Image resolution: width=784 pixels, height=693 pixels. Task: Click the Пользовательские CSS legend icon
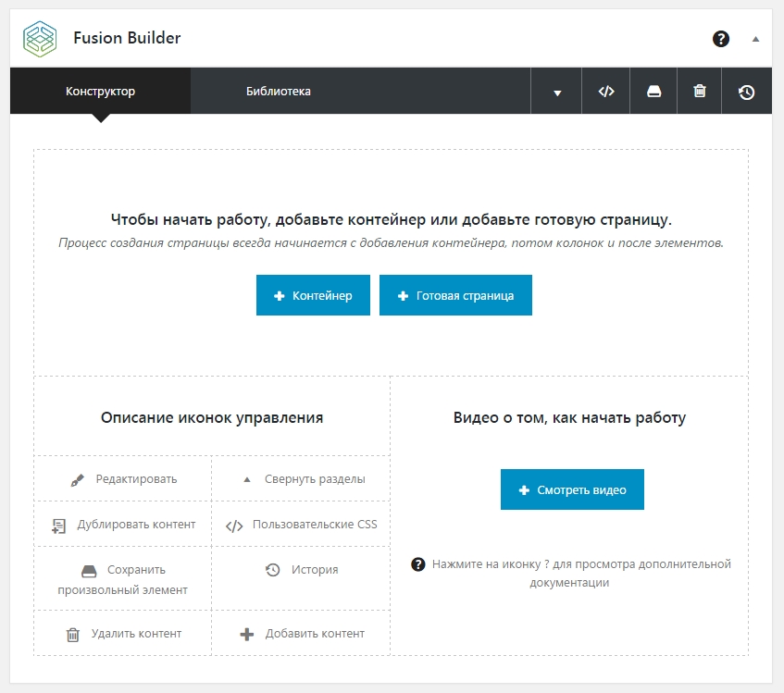tap(234, 526)
